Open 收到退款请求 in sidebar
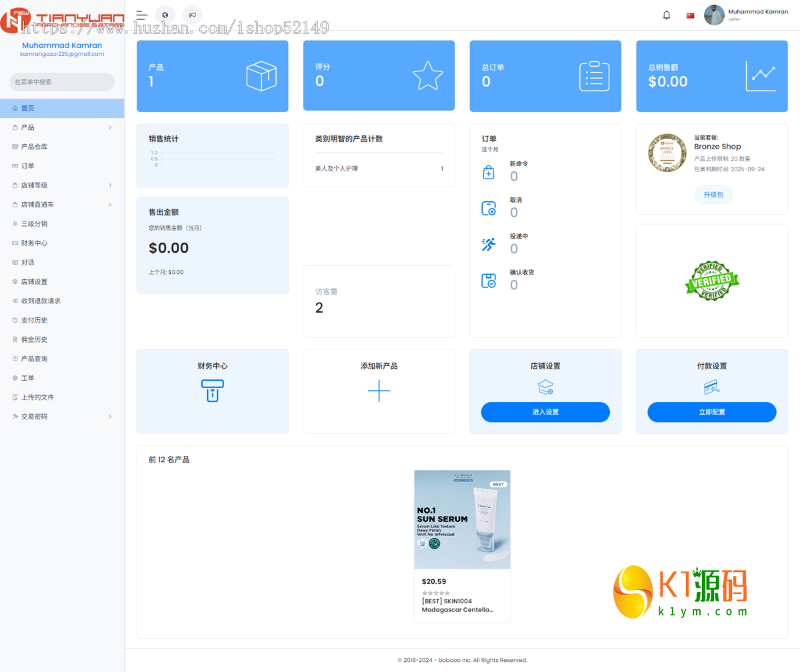This screenshot has height=672, width=800. click(62, 301)
